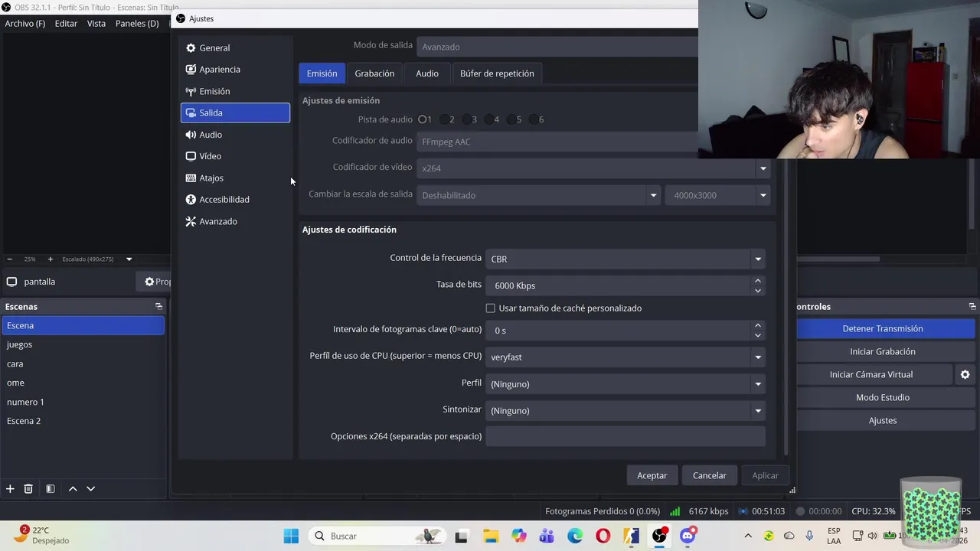Open Opera browser from taskbar

click(603, 536)
